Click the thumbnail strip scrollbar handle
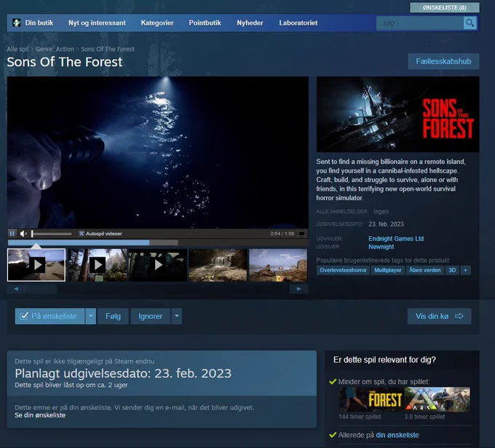495x448 pixels. (41, 288)
